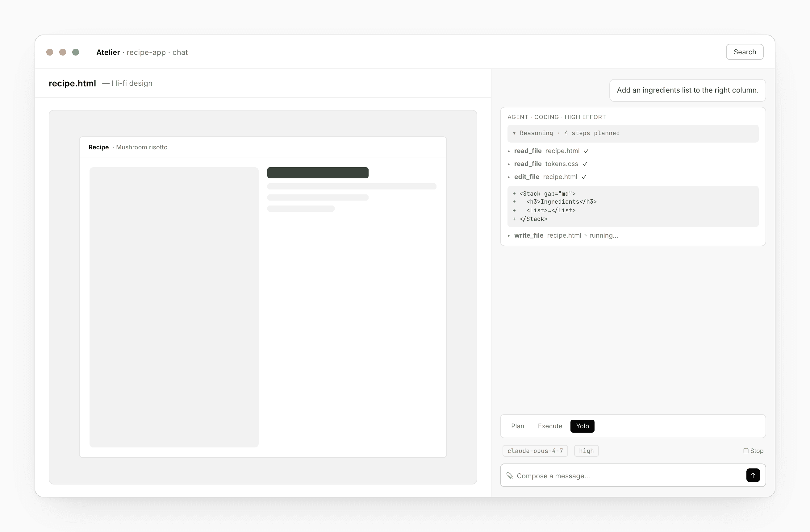The width and height of the screenshot is (810, 532).
Task: Click the paperclip attach icon
Action: click(x=509, y=476)
